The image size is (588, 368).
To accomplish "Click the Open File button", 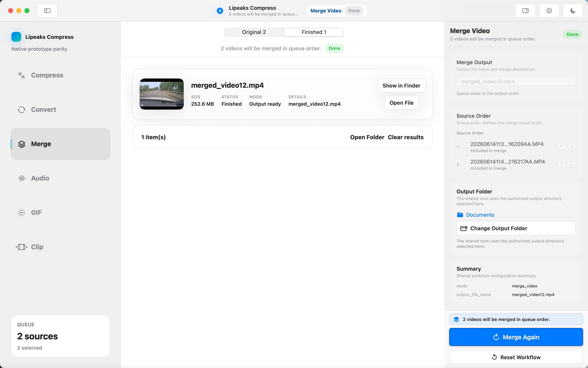I will [401, 103].
